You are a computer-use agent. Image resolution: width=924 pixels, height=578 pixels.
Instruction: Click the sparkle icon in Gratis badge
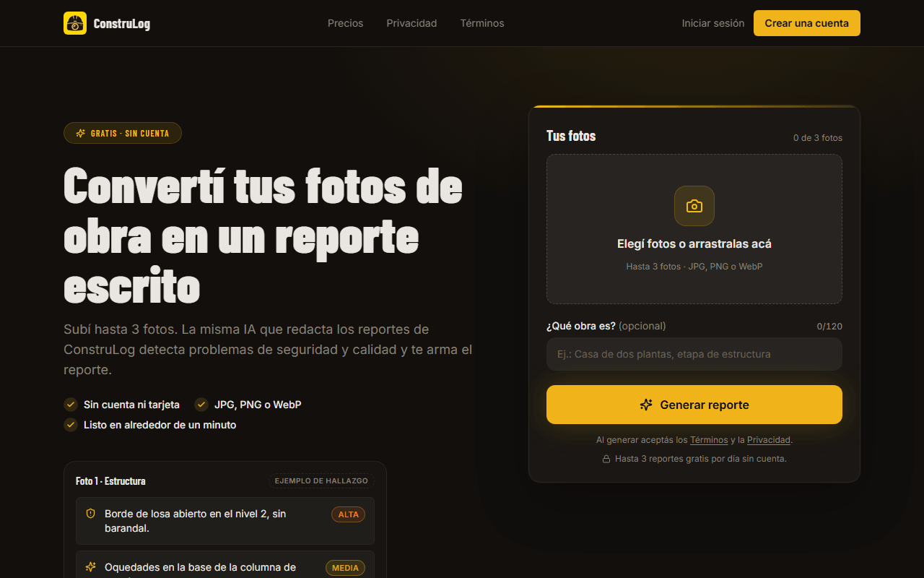pos(81,134)
